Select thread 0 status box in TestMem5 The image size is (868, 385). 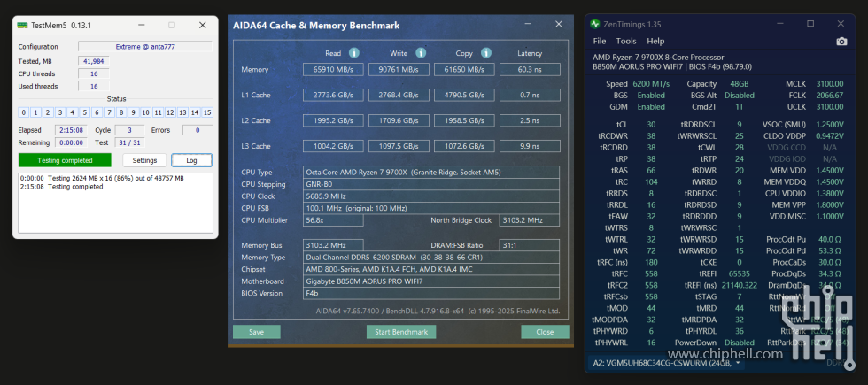point(25,112)
